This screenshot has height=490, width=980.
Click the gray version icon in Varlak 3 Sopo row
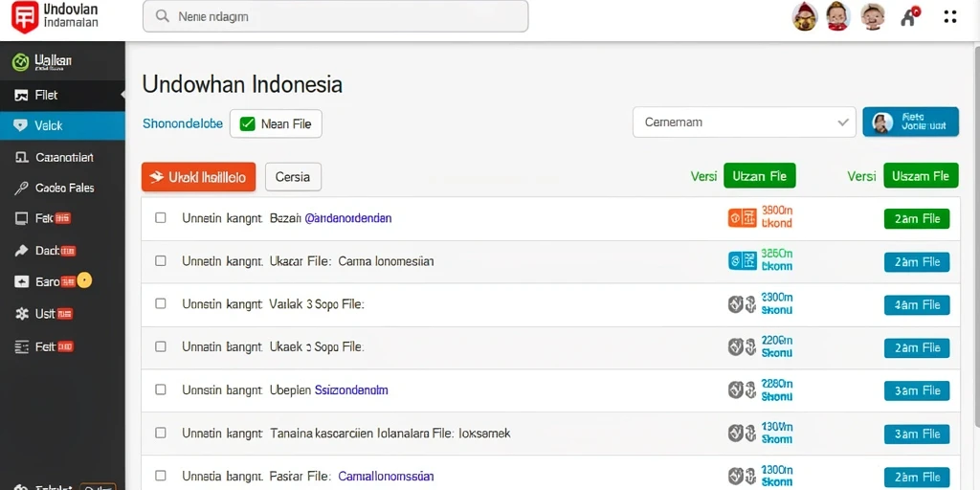coord(743,304)
